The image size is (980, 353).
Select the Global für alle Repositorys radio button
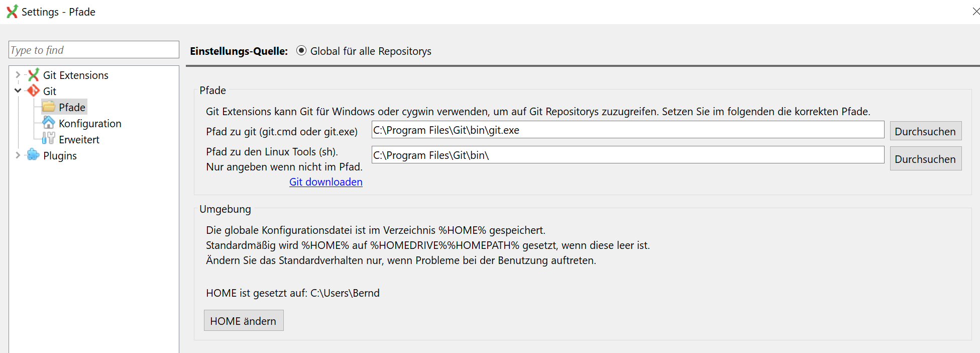tap(301, 50)
